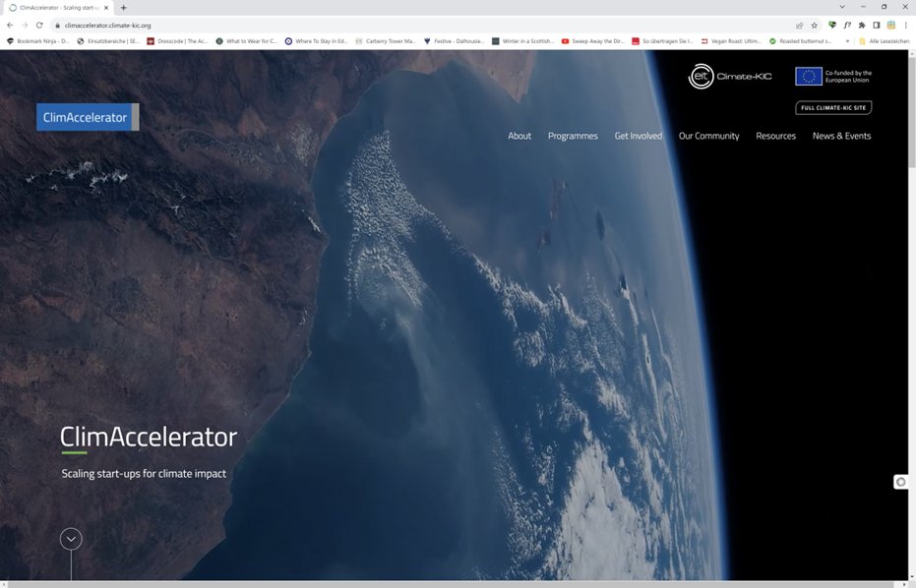Open the About menu
Screen dimensions: 916x588
tap(519, 136)
